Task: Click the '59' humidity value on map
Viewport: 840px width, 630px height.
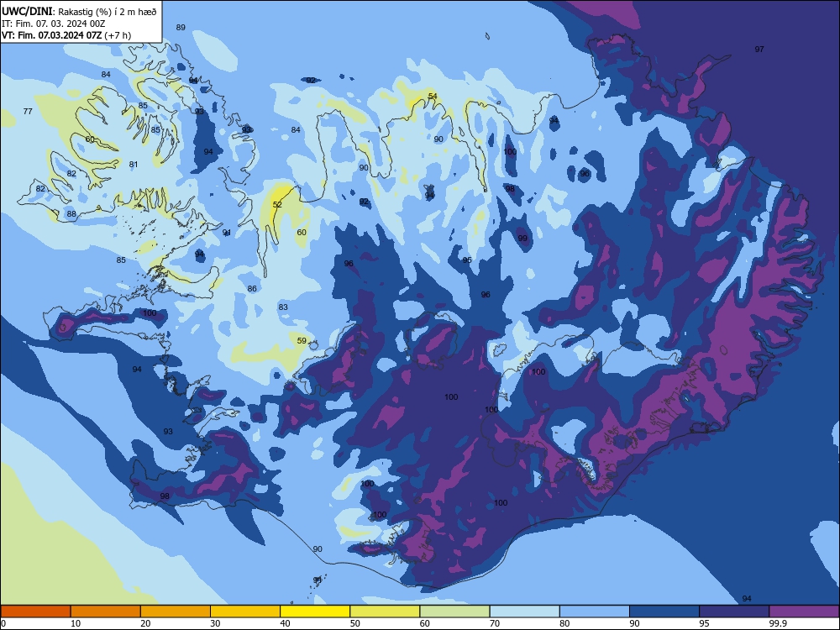Action: [302, 341]
